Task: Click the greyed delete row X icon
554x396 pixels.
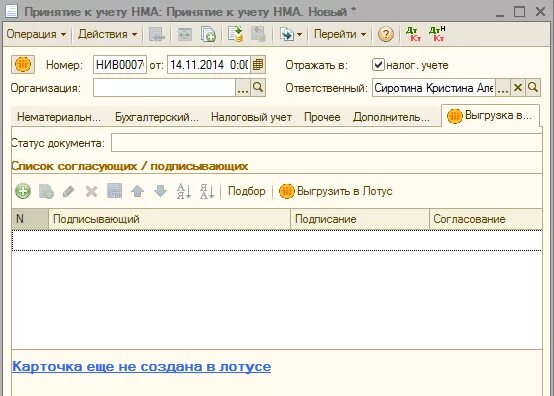Action: (91, 191)
